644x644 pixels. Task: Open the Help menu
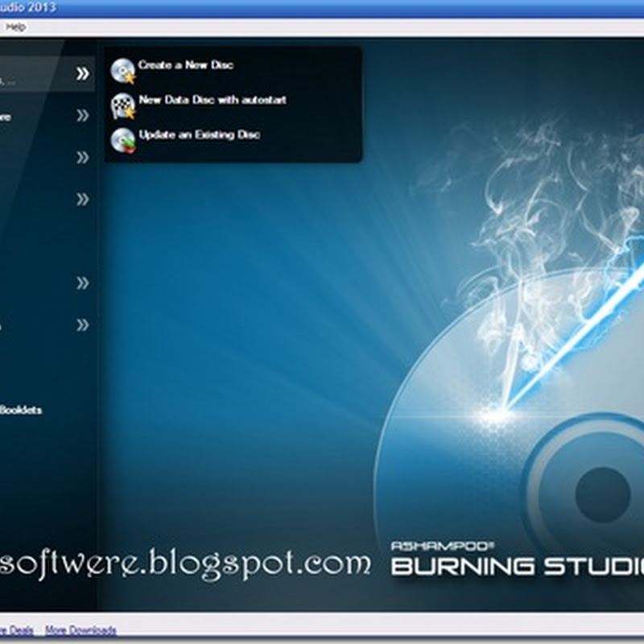click(16, 27)
